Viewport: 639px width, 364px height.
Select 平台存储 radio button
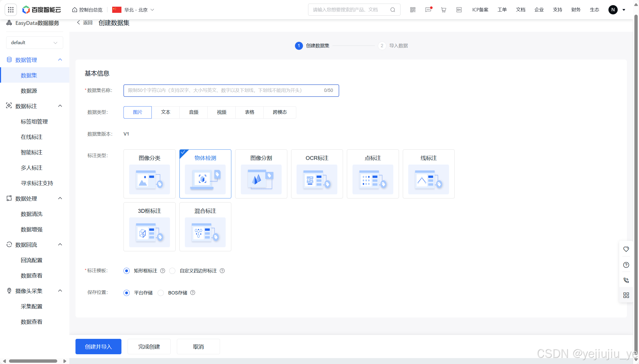tap(127, 293)
